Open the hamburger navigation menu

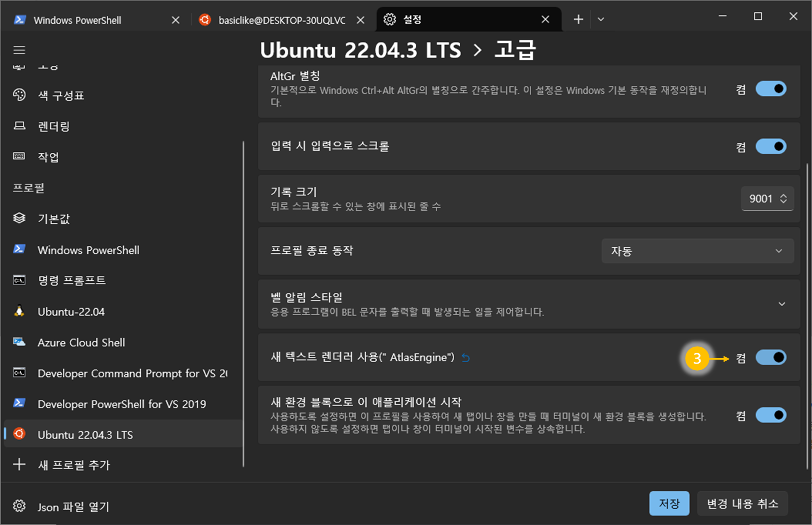(x=19, y=50)
